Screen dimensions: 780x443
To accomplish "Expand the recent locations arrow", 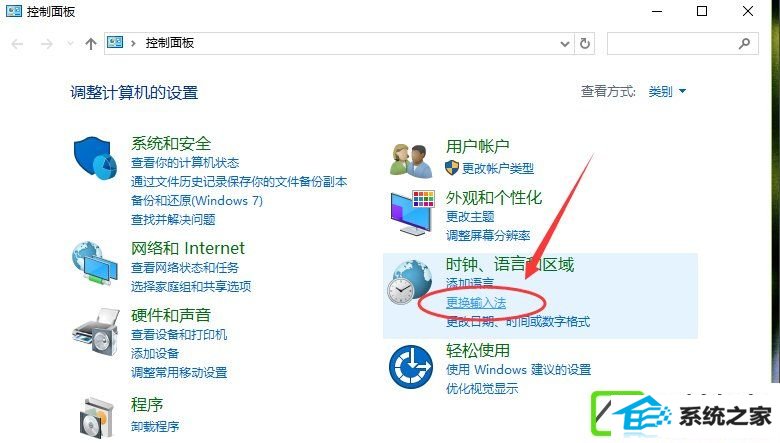I will pos(70,44).
